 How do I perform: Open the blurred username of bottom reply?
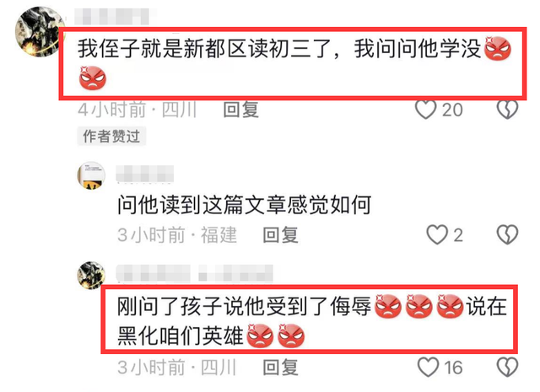(195, 274)
